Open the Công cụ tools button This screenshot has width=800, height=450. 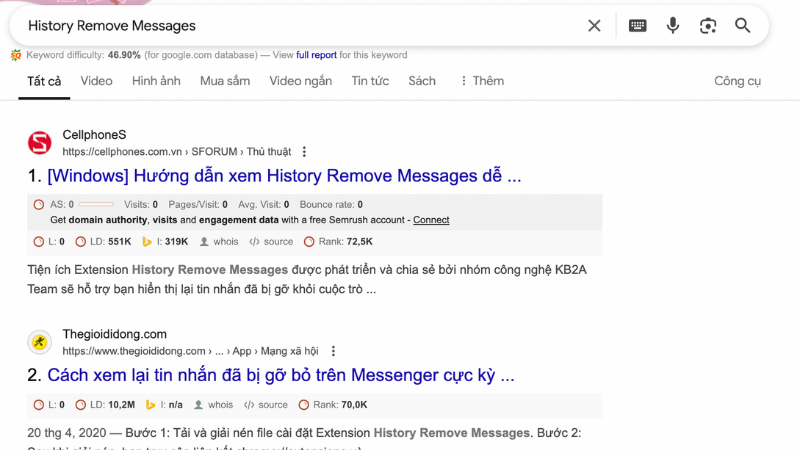(737, 81)
